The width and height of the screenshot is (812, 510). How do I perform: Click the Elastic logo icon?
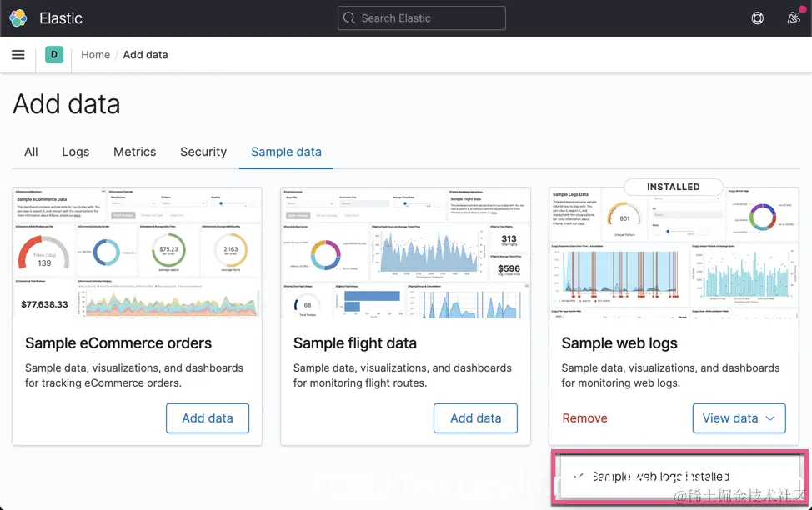(18, 18)
